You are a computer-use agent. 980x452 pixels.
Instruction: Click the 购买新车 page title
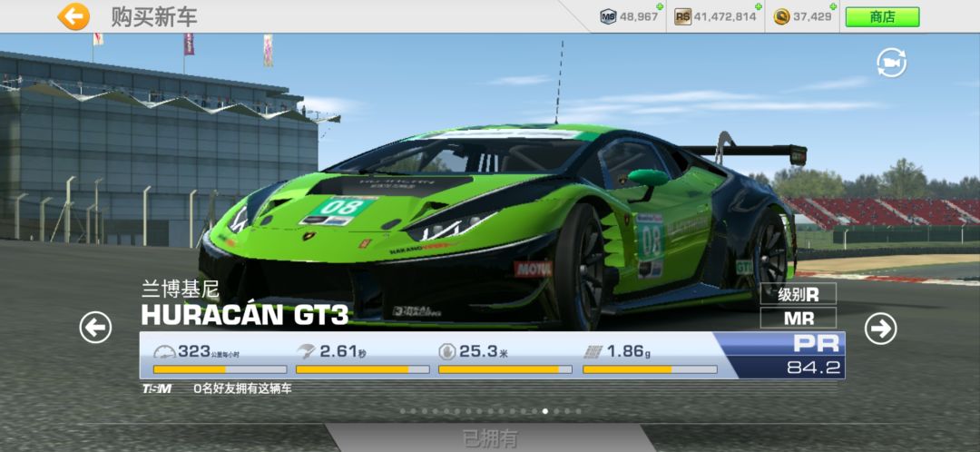tap(153, 17)
